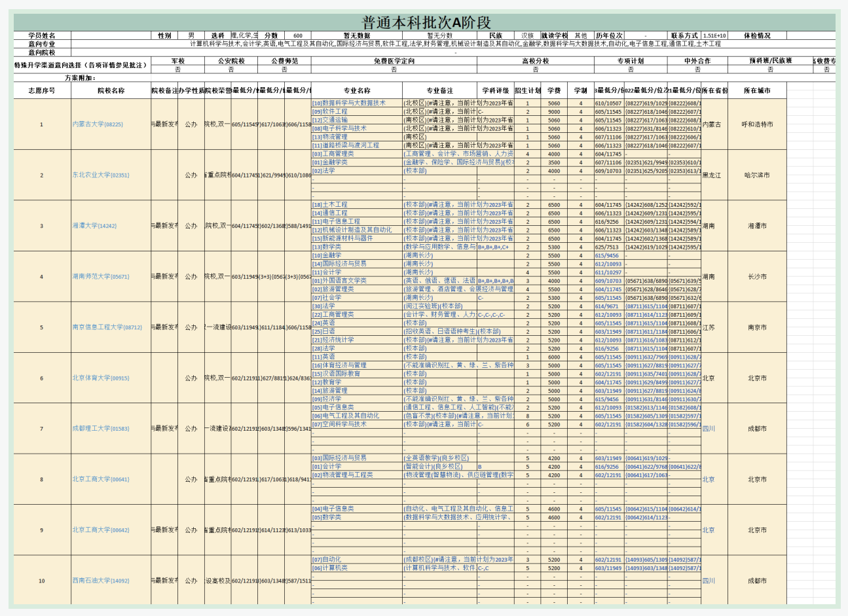The image size is (848, 616).
Task: Open the 成都理工大学 link
Action: click(101, 429)
